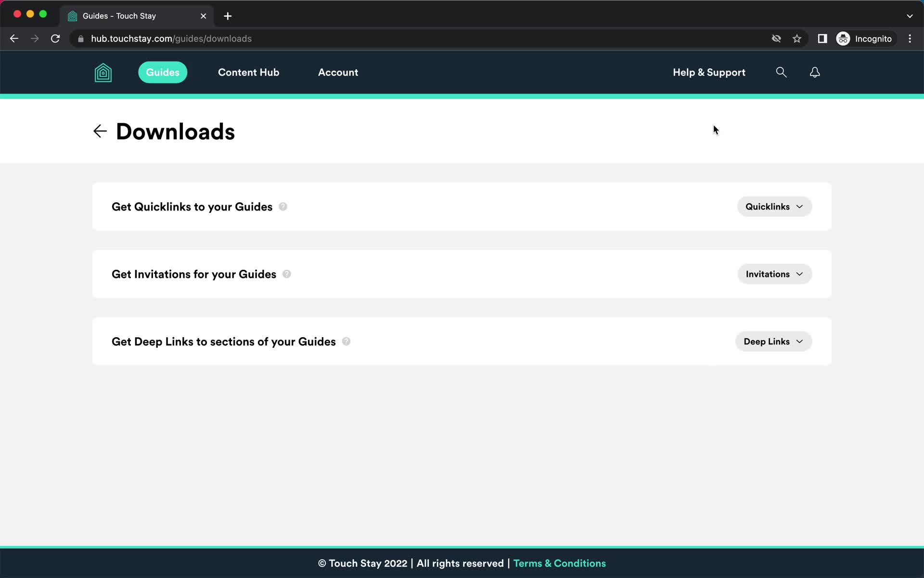Open the Content Hub menu
Image resolution: width=924 pixels, height=578 pixels.
pos(248,73)
